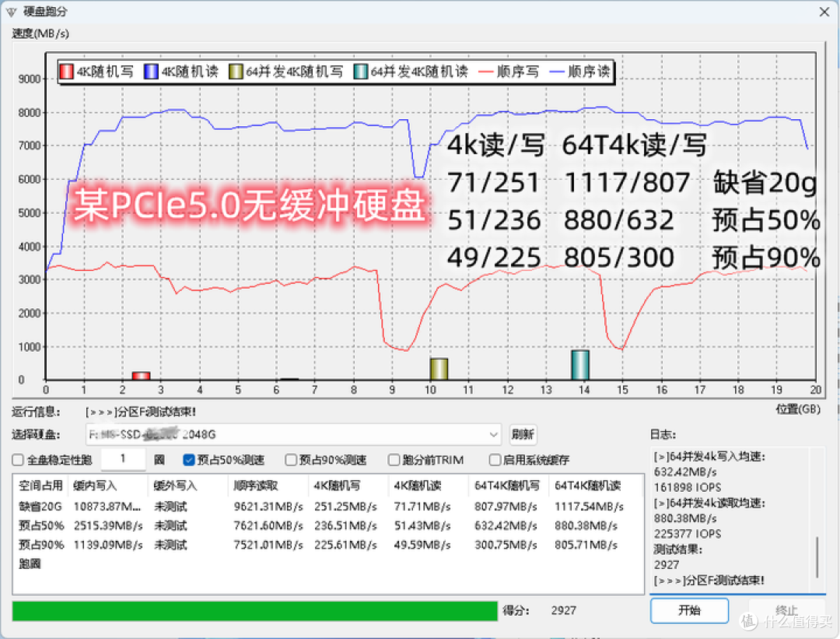Image resolution: width=840 pixels, height=639 pixels.
Task: Click the red 4K随机写 bar in chart
Action: pos(141,376)
